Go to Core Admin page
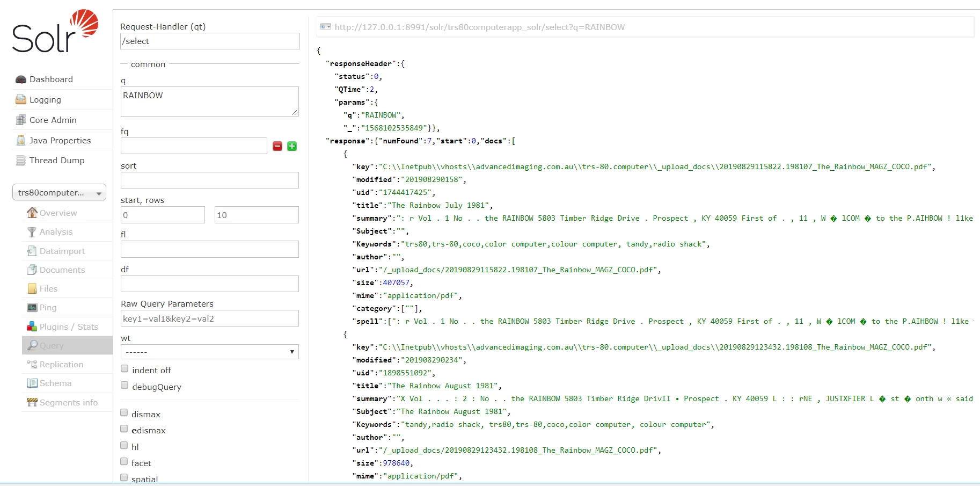The width and height of the screenshot is (980, 486). point(53,120)
